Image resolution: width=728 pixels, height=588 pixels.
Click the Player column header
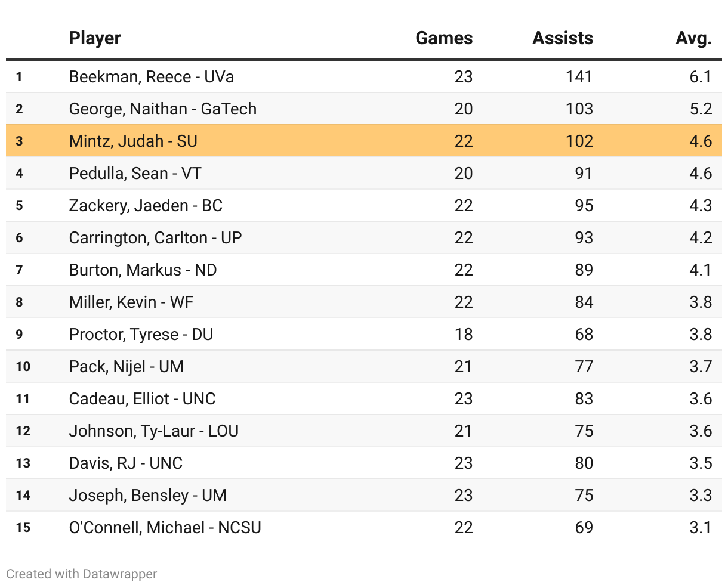pos(95,38)
